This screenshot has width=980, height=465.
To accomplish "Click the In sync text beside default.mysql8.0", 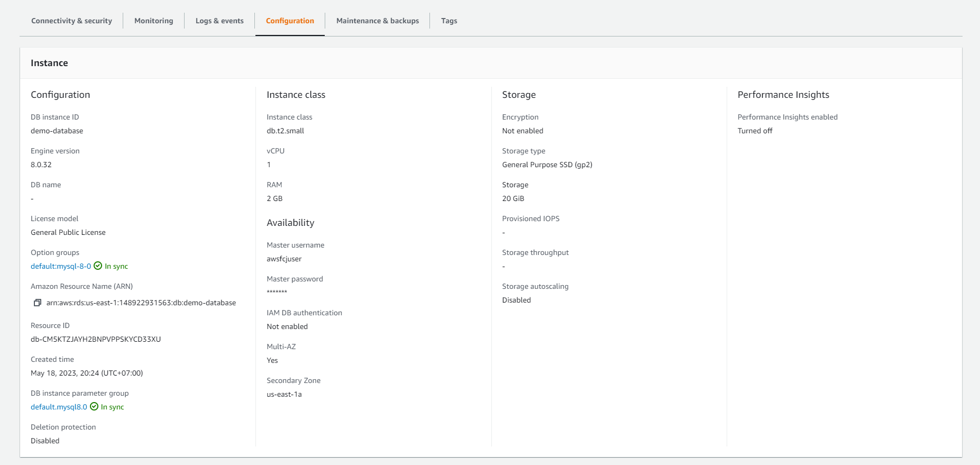I will pos(113,407).
